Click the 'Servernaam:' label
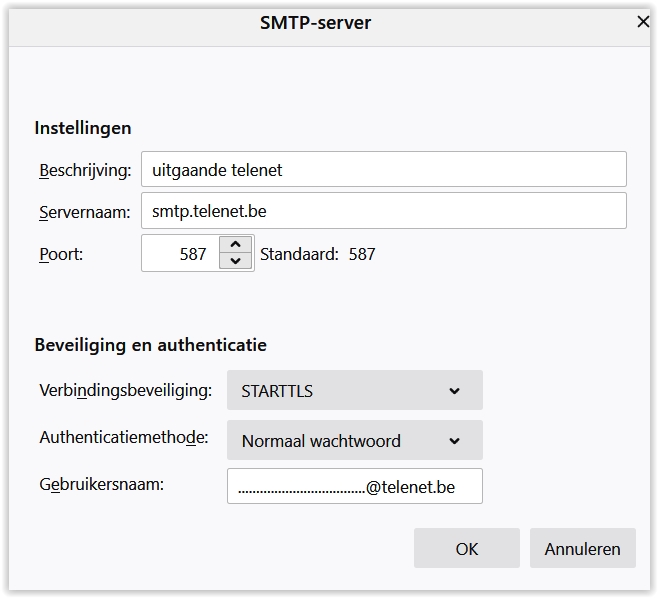Image resolution: width=658 pixels, height=598 pixels. [x=85, y=211]
